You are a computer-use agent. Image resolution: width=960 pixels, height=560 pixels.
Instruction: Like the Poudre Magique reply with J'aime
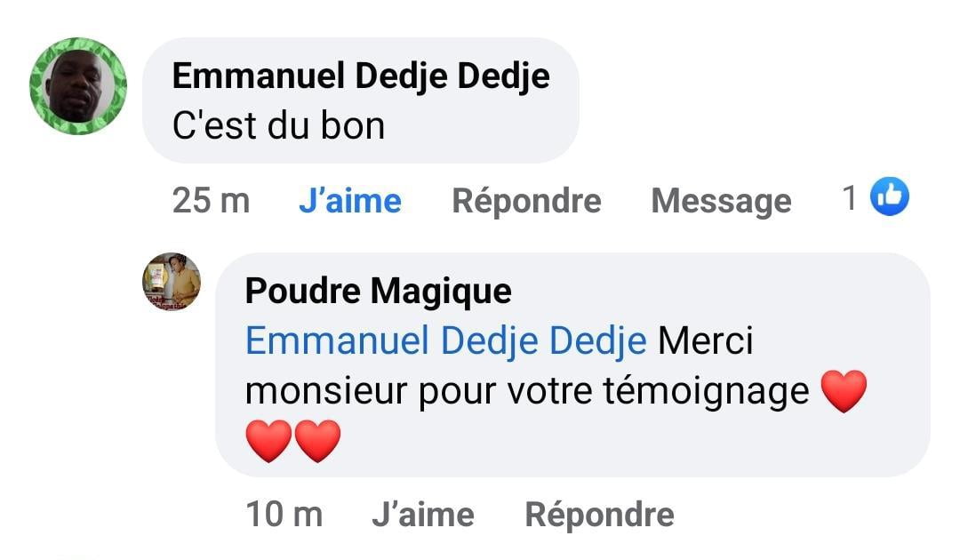coord(422,515)
